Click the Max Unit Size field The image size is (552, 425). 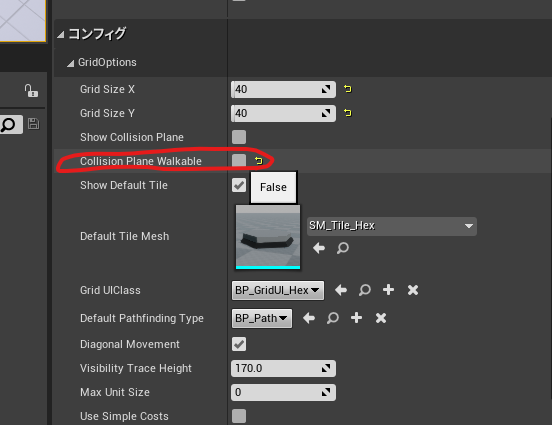point(283,392)
